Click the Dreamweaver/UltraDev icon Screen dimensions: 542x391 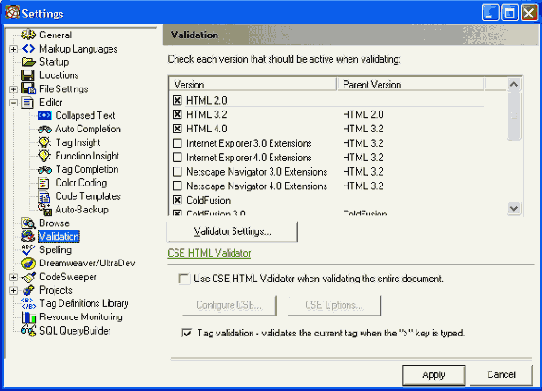[x=28, y=263]
